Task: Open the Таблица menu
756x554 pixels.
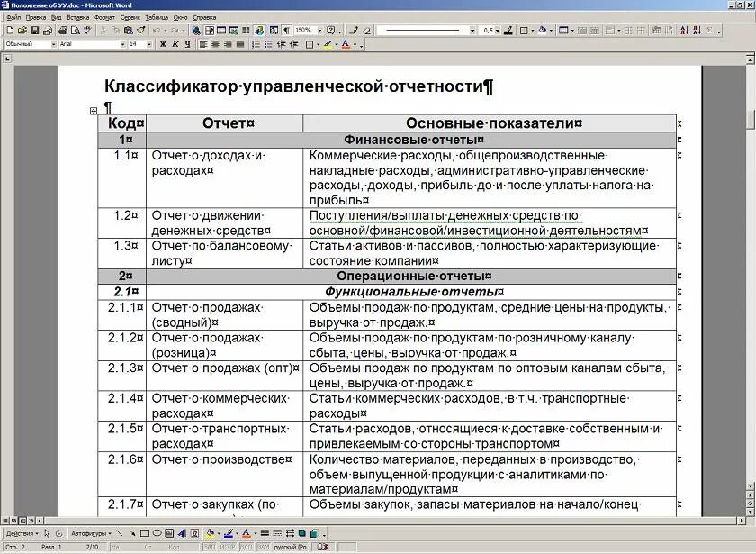Action: coord(157,17)
